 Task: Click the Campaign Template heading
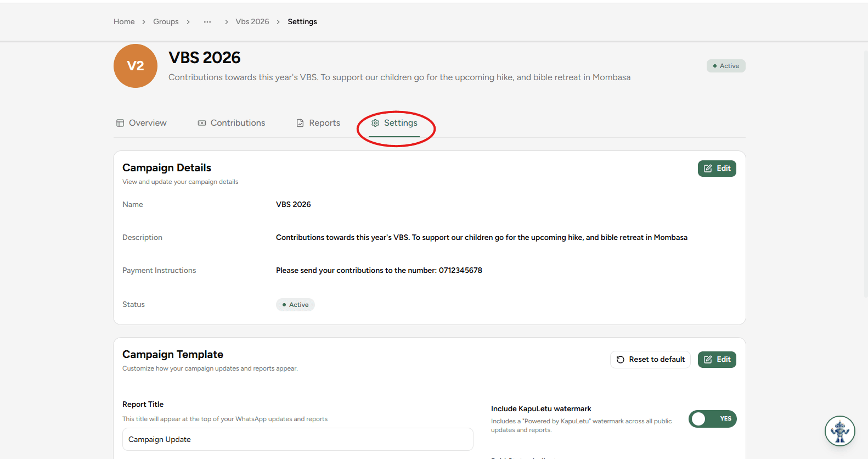(173, 355)
